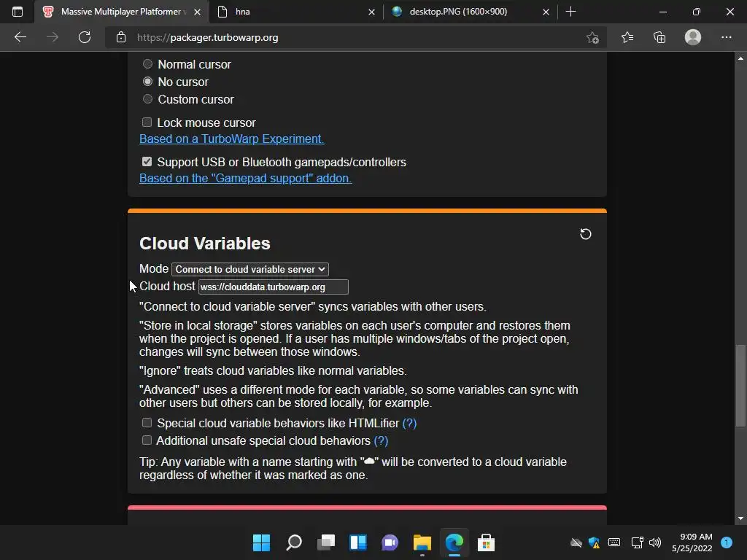Switch to the hna tab

[296, 12]
